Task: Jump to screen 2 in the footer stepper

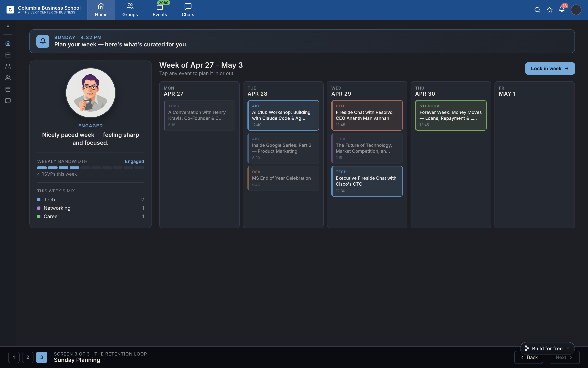Action: tap(28, 357)
